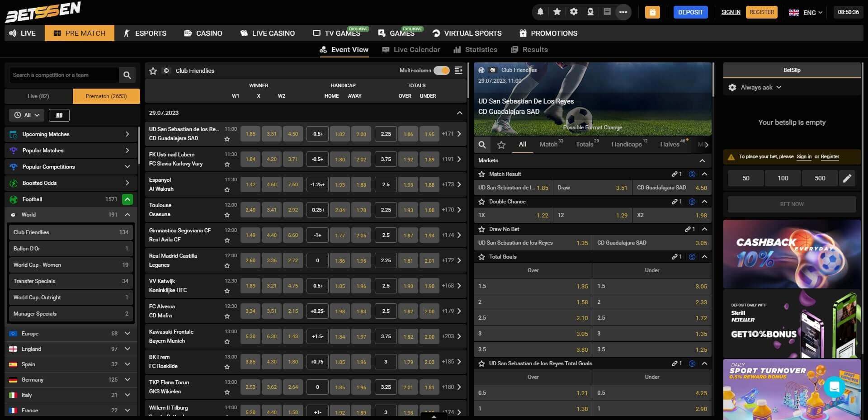Favorite the Espanyol vs Al Wakrah match

(227, 190)
